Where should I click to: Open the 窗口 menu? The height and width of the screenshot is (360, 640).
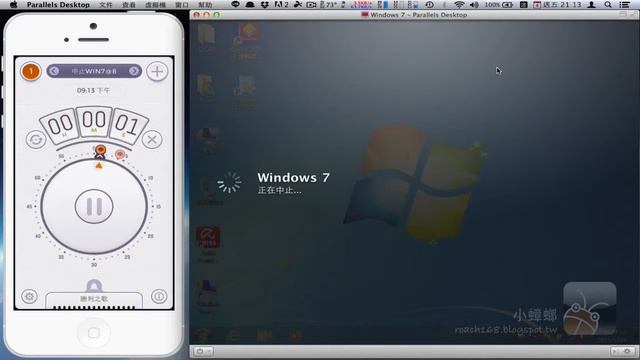point(182,5)
